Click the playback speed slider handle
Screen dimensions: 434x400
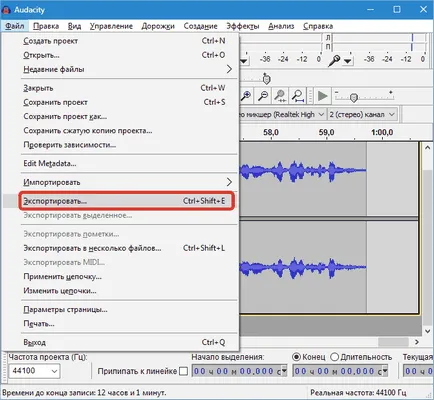(354, 98)
